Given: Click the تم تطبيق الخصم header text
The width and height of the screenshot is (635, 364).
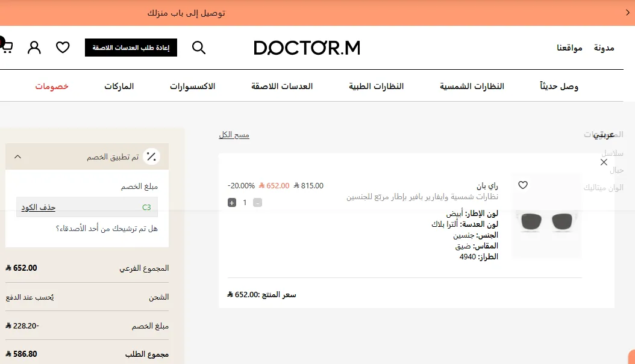Looking at the screenshot, I should pyautogui.click(x=113, y=157).
